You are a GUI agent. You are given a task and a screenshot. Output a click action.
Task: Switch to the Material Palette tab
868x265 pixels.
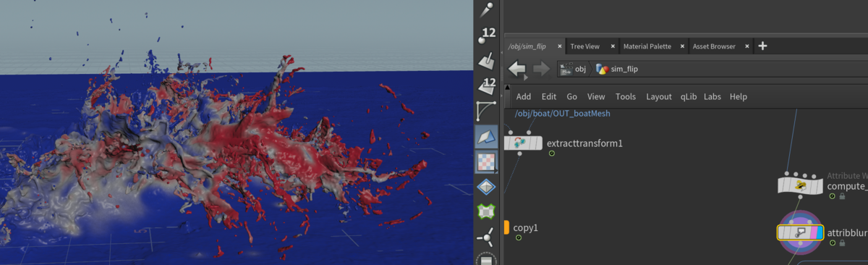[647, 46]
